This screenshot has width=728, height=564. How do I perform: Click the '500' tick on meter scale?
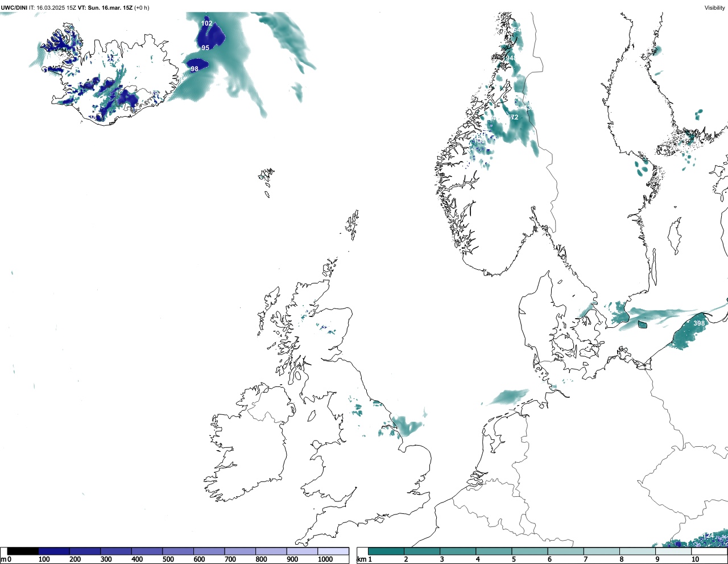click(x=168, y=559)
